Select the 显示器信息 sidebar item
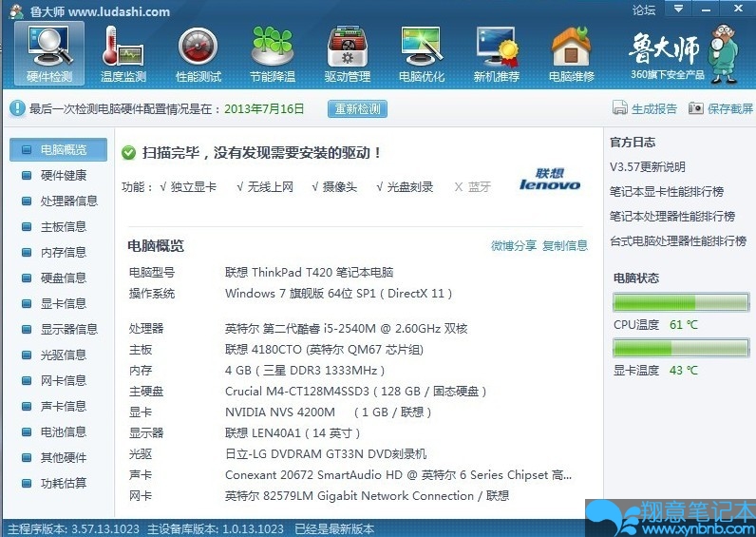Screen dimensions: 756x537 (58, 329)
